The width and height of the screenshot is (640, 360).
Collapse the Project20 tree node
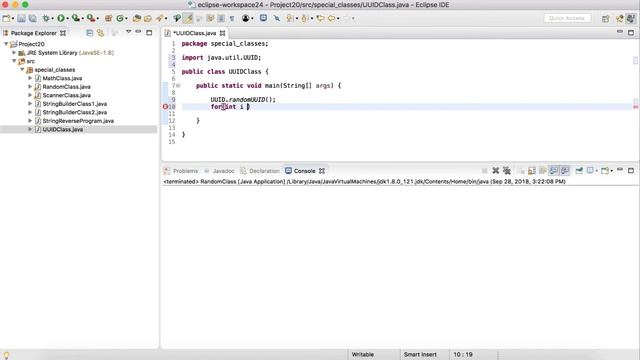click(x=6, y=44)
